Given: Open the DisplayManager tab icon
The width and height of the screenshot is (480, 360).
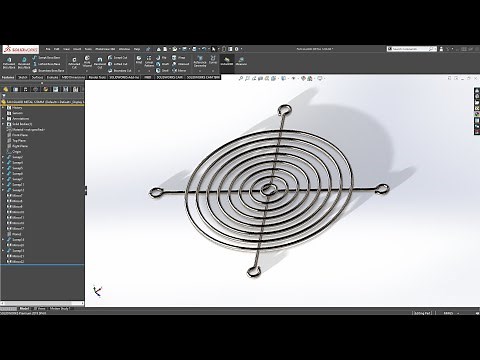Looking at the screenshot, I should tap(46, 89).
